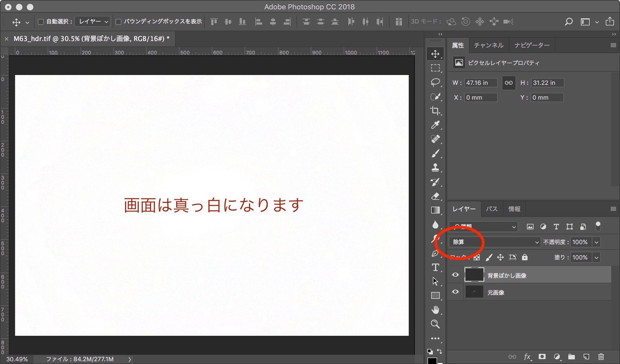Hide the 元画像 layer
This screenshot has height=364, width=620.
pos(455,292)
